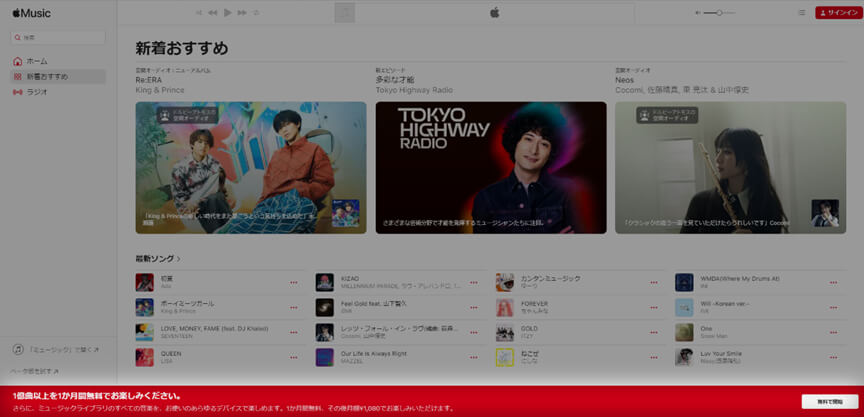Screen dimensions: 864x417
Task: Click the Luv Your Smile song title
Action: coord(721,353)
